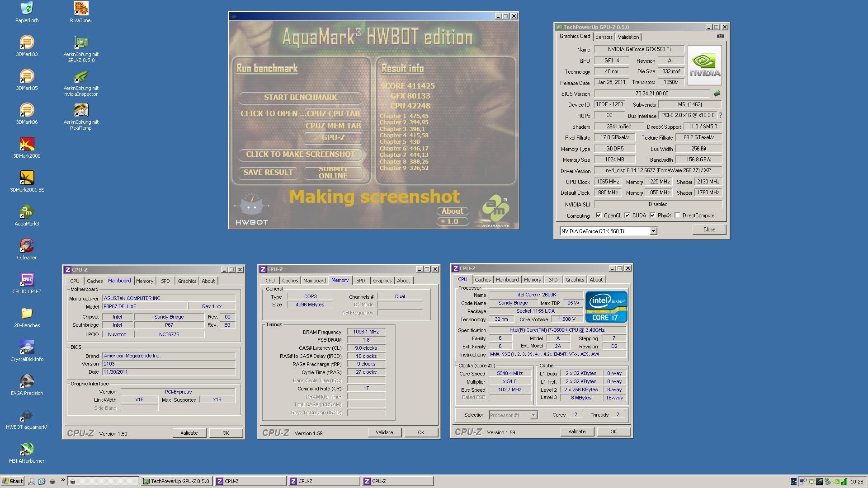
Task: Click the CPUZ CPU TAB button
Action: (x=333, y=113)
